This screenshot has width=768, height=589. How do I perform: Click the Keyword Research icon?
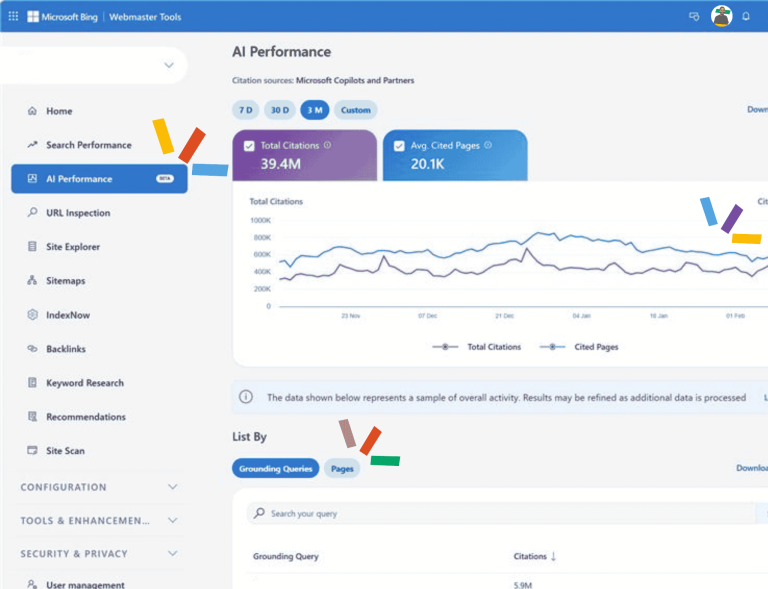(x=32, y=382)
